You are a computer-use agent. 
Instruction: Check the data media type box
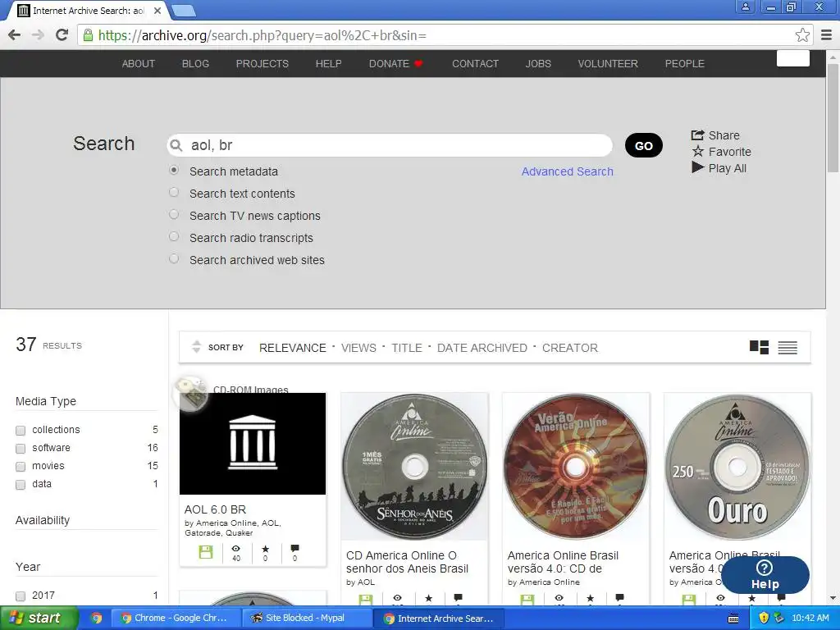pos(21,485)
